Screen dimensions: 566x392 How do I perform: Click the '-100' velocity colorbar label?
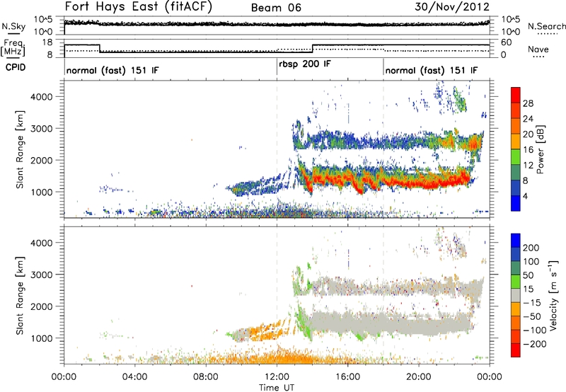click(534, 330)
